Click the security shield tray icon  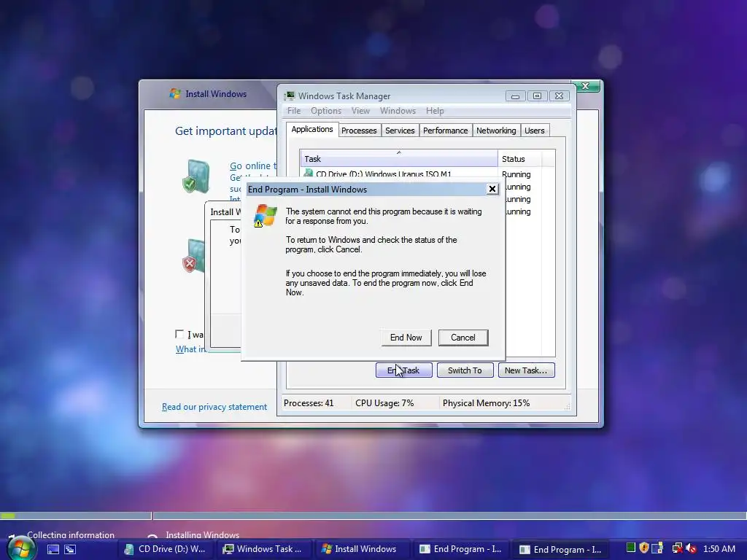pos(644,548)
